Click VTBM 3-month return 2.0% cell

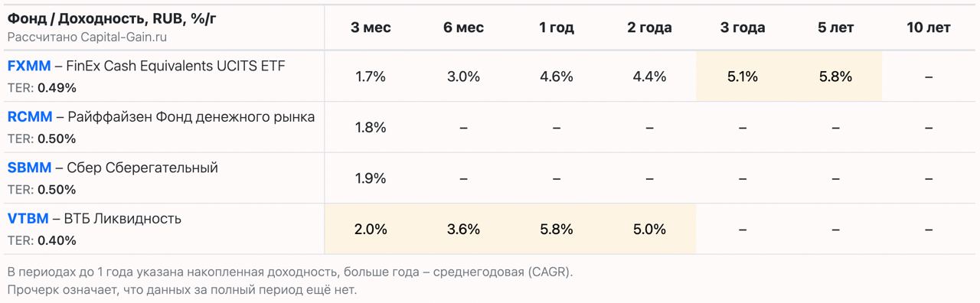[x=371, y=229]
